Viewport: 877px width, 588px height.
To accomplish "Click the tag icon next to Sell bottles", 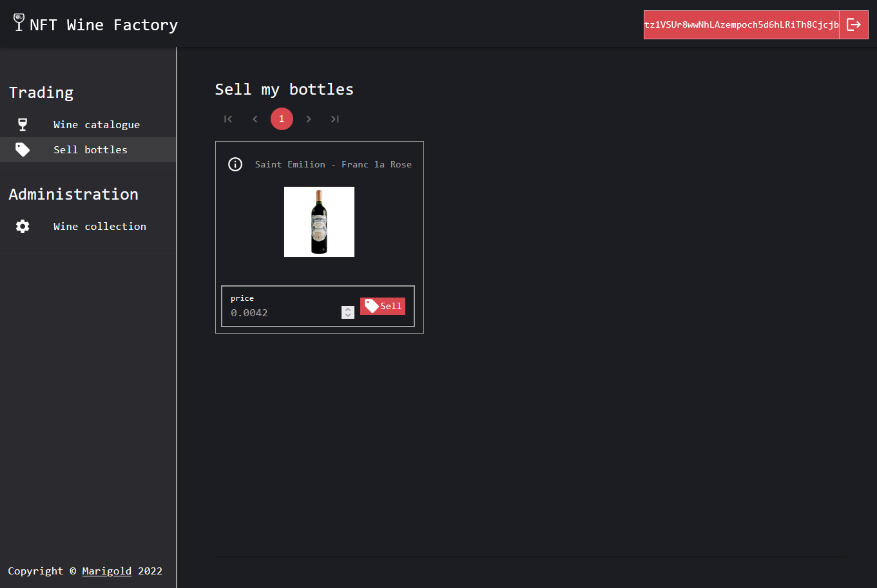I will coord(23,149).
